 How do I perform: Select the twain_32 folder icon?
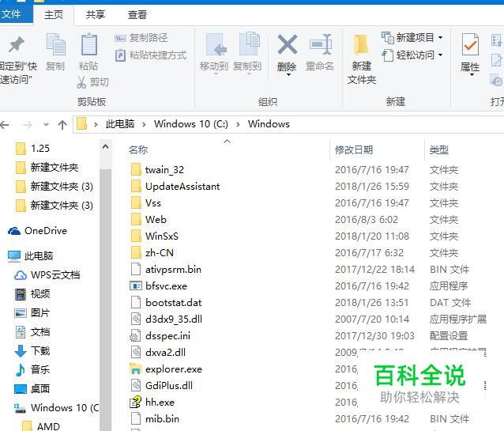pyautogui.click(x=136, y=169)
